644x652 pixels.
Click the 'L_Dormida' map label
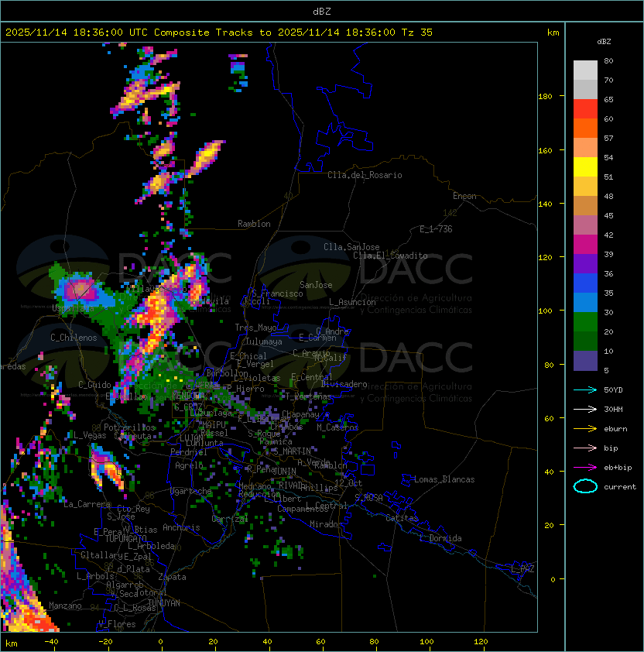tap(440, 538)
